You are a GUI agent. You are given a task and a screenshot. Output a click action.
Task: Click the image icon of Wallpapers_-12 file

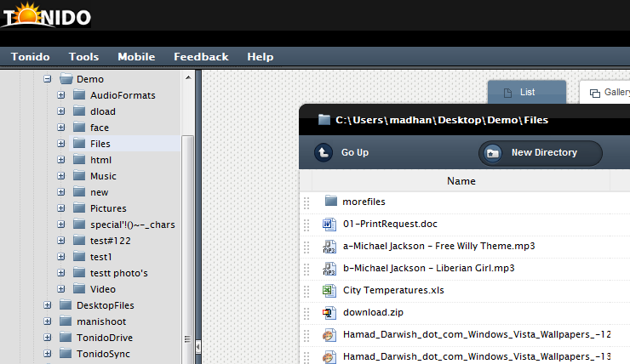(329, 335)
